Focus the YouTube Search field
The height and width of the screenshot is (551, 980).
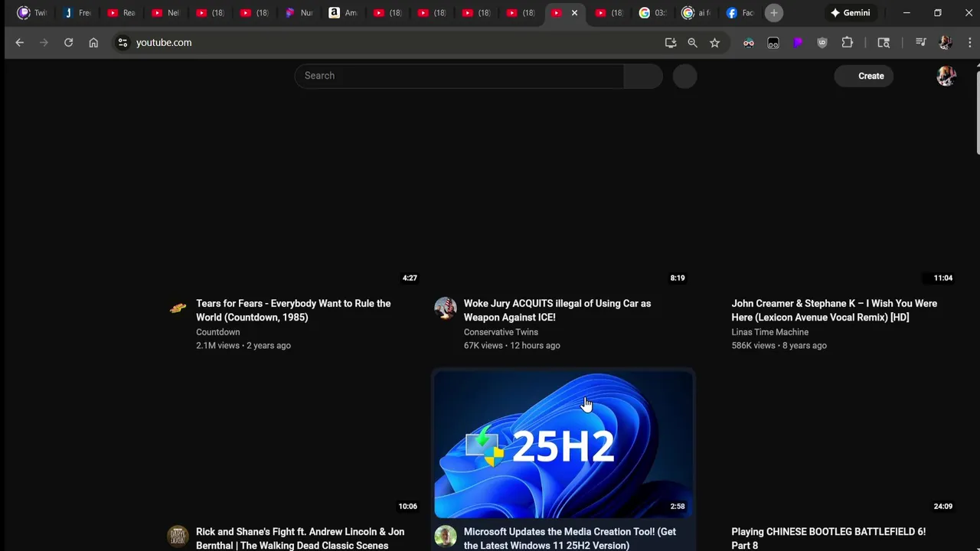pos(459,76)
